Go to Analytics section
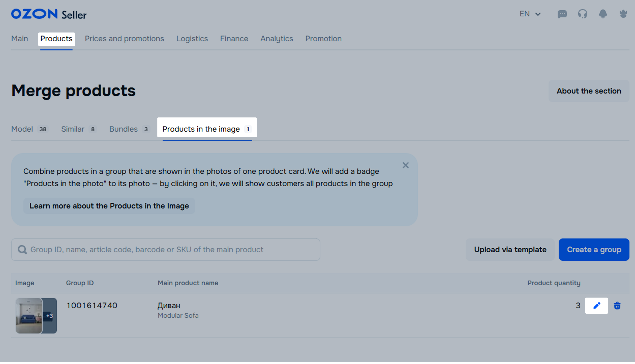635x364 pixels. pos(277,39)
